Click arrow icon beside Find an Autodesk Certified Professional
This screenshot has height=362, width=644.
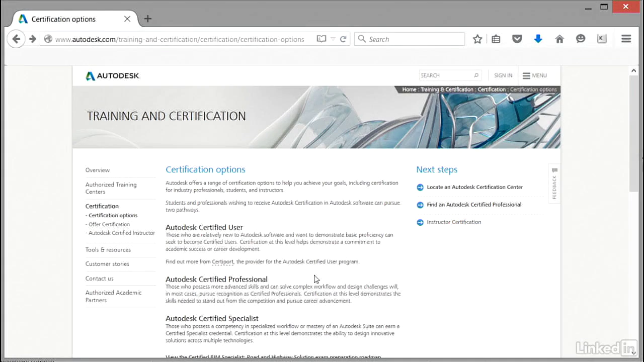[x=420, y=205]
